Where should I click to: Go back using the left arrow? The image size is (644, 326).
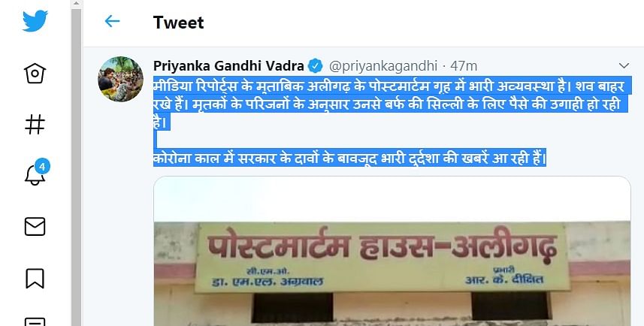pos(112,21)
